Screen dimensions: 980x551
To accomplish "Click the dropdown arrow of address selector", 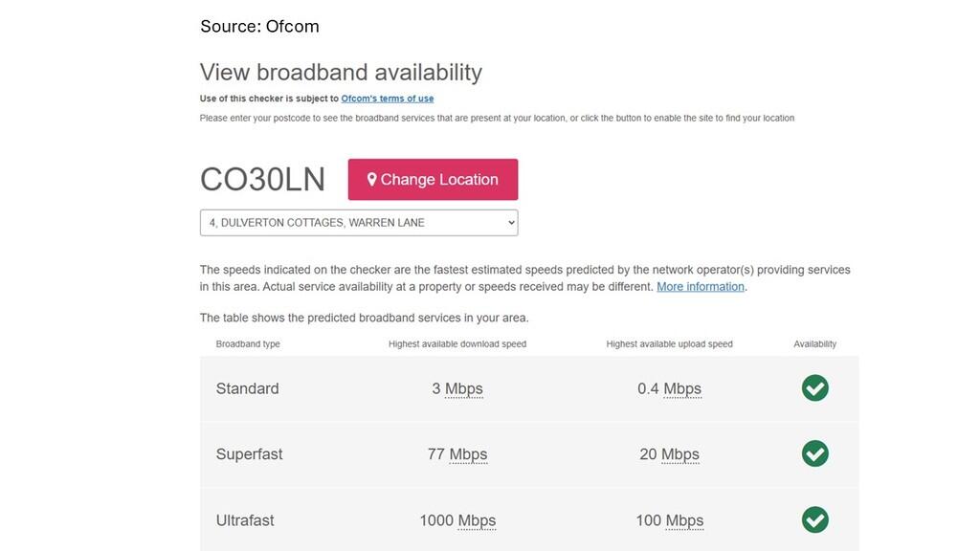I will (511, 222).
